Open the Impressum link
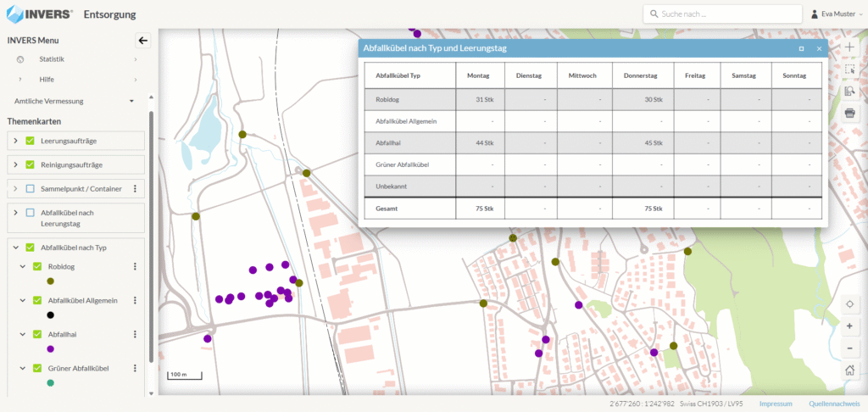 point(776,404)
